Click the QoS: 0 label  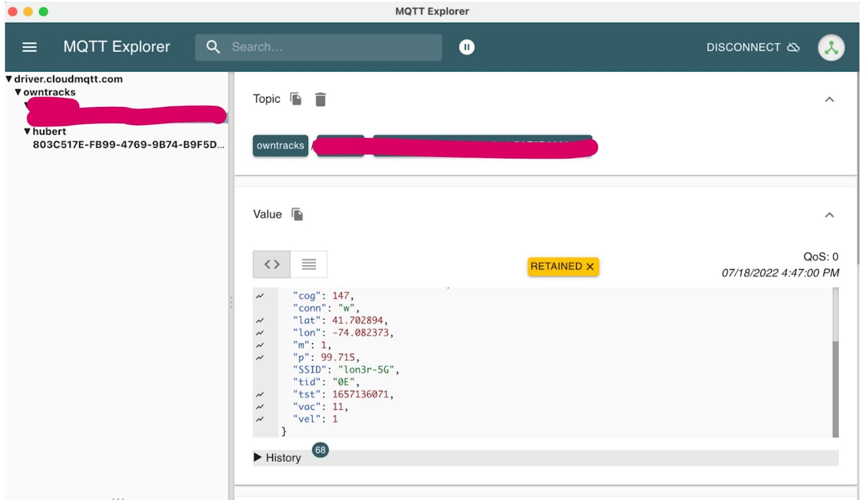(821, 257)
